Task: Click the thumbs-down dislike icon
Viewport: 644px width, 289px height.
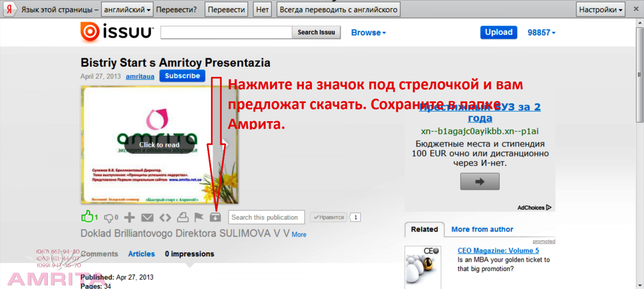Action: coord(109,218)
